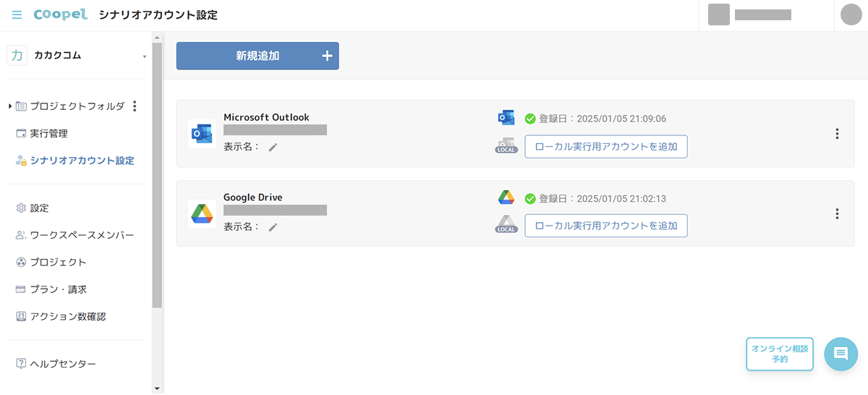This screenshot has width=868, height=395.
Task: Expand the プロジェクトフォルダ tree arrow
Action: (x=10, y=106)
